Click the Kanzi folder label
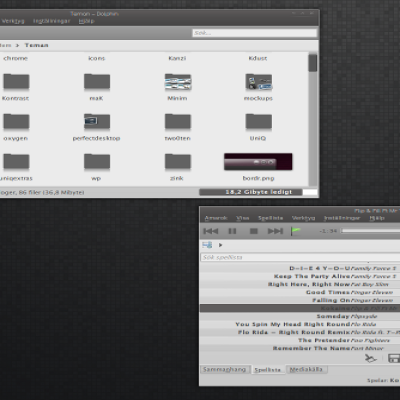Viewport: 400px width, 400px height. coord(177,58)
